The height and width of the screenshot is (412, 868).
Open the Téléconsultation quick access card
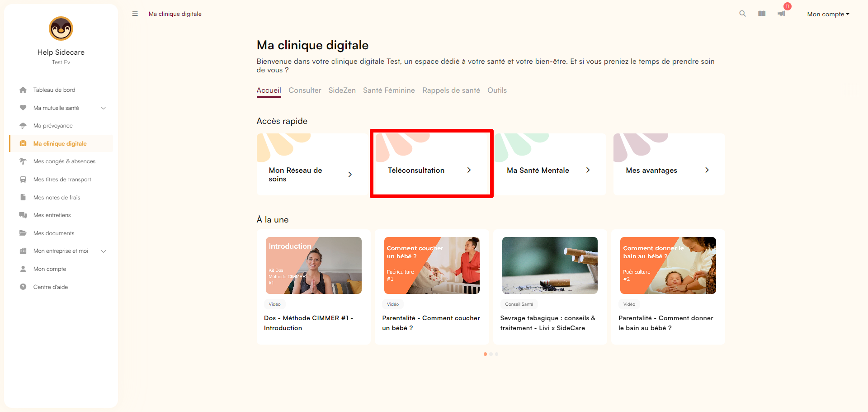point(431,164)
